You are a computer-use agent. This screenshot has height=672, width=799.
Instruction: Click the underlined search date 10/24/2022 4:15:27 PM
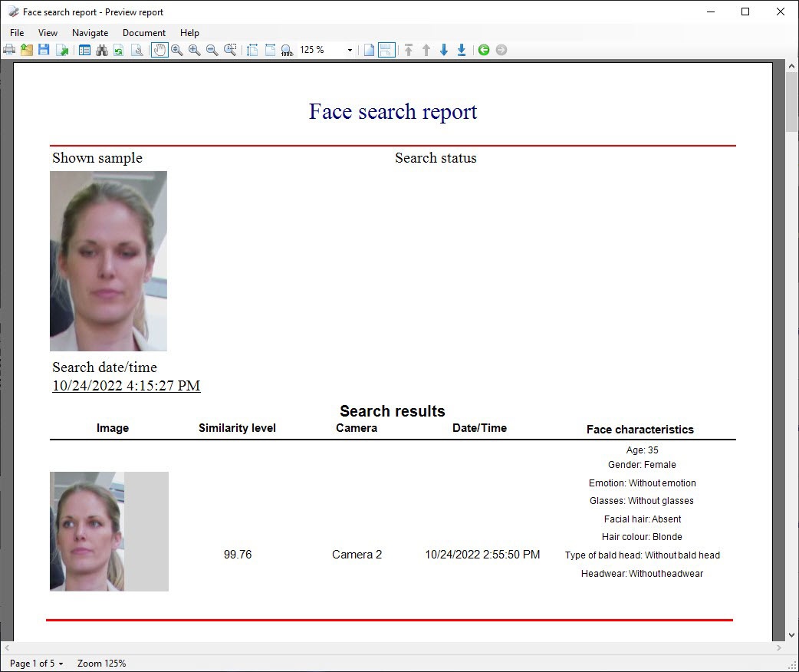tap(126, 385)
